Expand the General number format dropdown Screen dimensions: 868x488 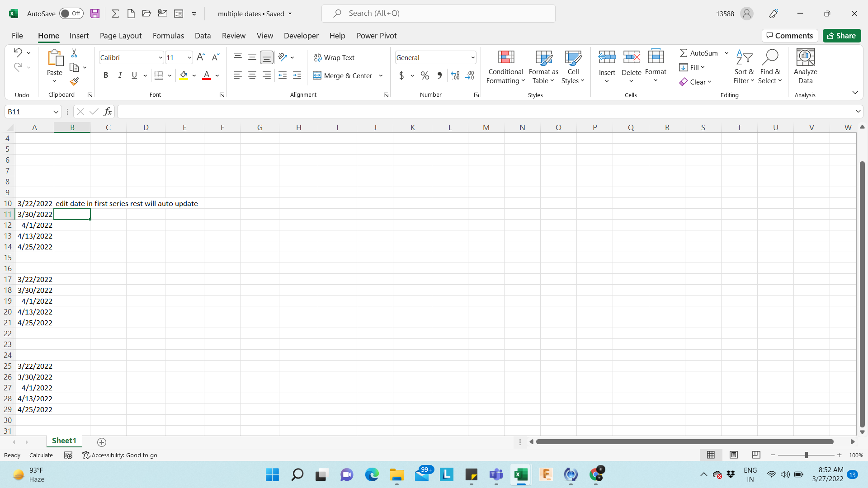point(472,57)
